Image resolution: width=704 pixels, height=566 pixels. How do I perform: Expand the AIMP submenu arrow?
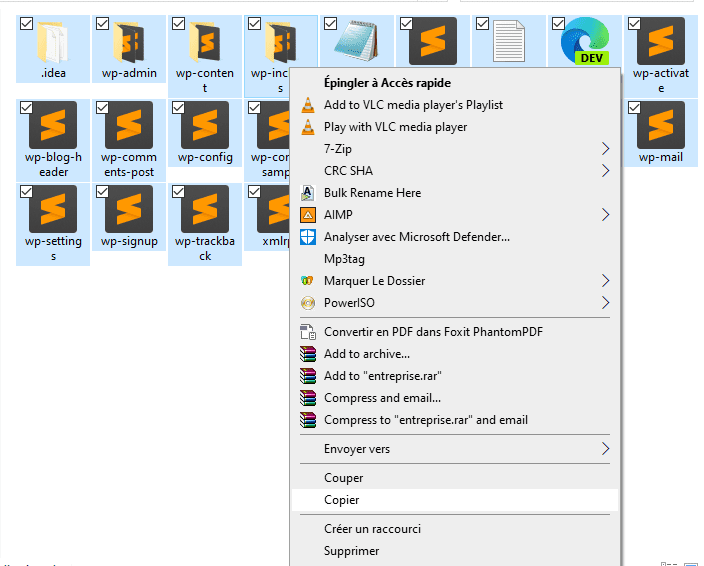click(x=605, y=215)
